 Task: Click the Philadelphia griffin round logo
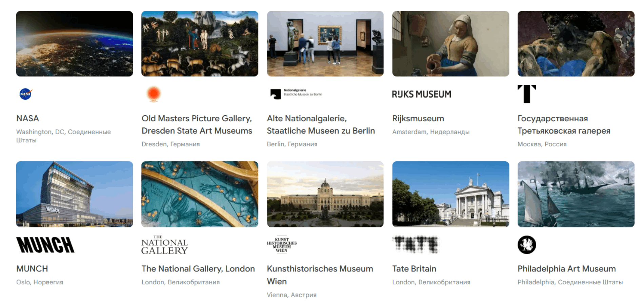tap(527, 245)
